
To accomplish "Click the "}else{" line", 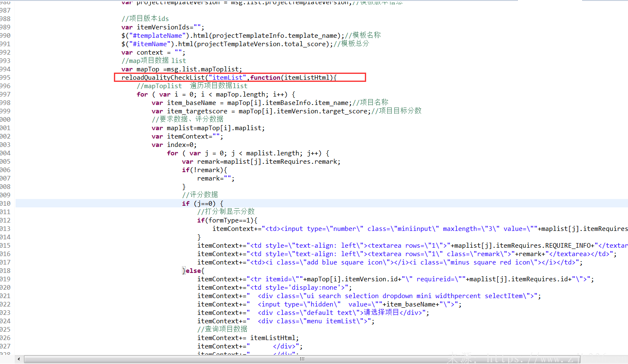I will point(193,270).
